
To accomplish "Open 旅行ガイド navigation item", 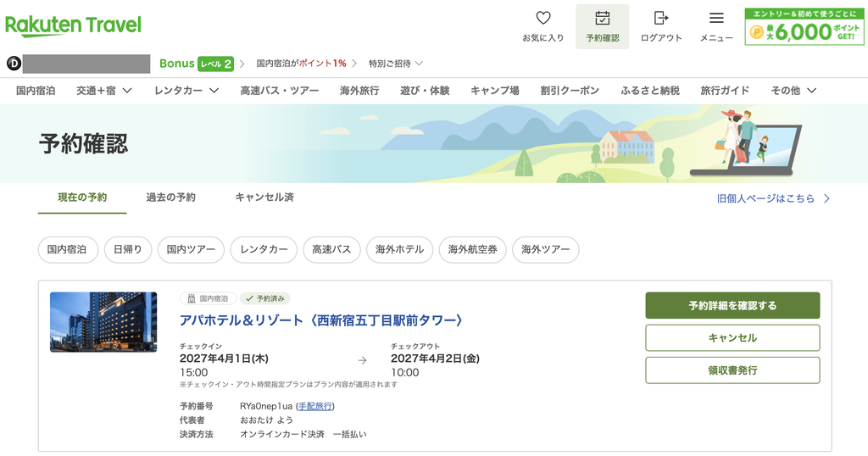I will tap(725, 90).
